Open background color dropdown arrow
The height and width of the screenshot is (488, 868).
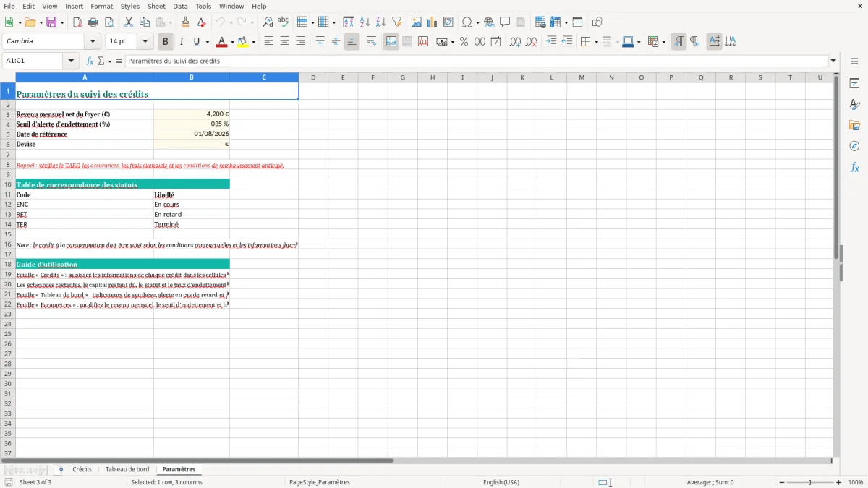pos(253,42)
